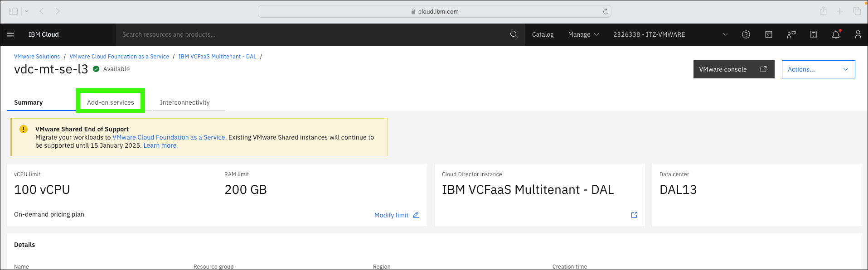The height and width of the screenshot is (270, 868).
Task: Open the IBM Cloud hamburger navigation menu
Action: 11,34
